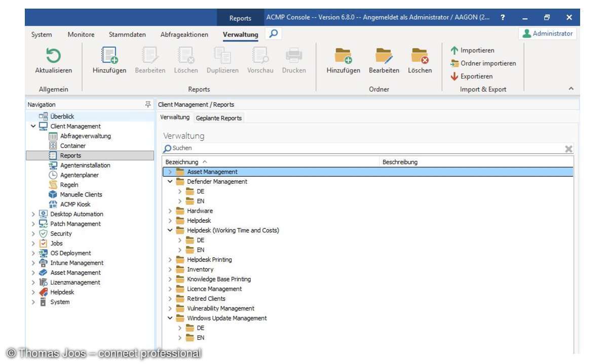
Task: Clear the search with the X icon
Action: click(568, 148)
